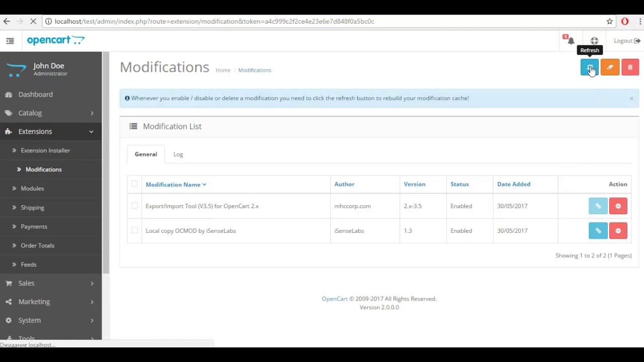
Task: Click the sidebar vertical scrollbar
Action: [106, 163]
